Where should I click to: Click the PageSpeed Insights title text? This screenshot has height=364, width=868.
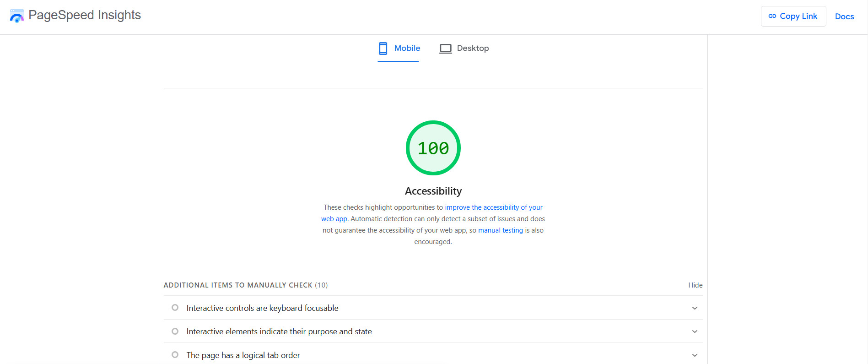click(x=85, y=15)
